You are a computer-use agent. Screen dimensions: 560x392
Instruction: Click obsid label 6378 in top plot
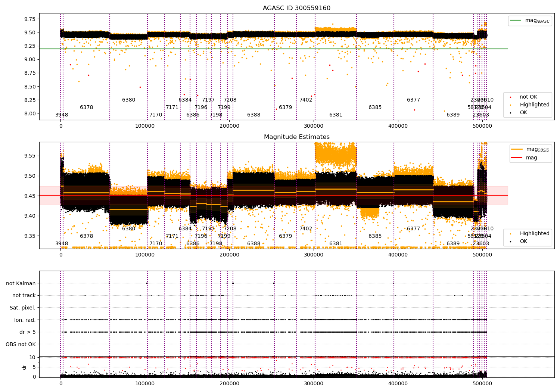point(87,108)
